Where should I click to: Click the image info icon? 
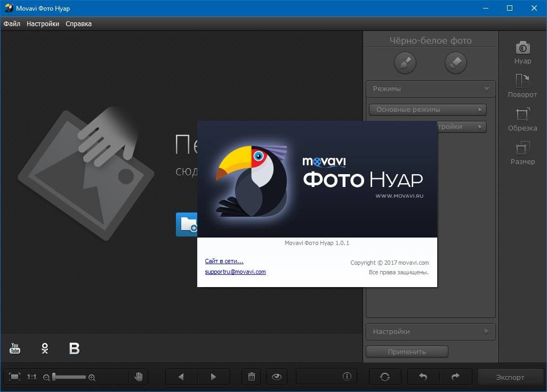click(347, 377)
